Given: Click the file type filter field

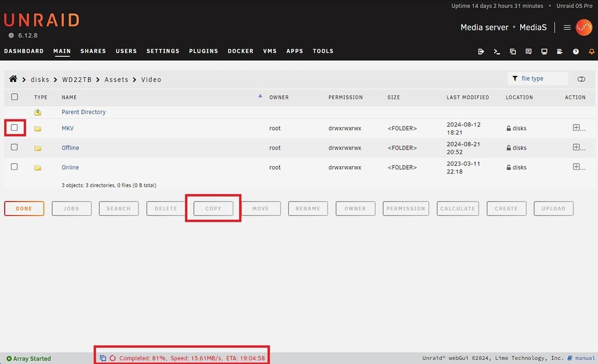Looking at the screenshot, I should click(x=538, y=78).
